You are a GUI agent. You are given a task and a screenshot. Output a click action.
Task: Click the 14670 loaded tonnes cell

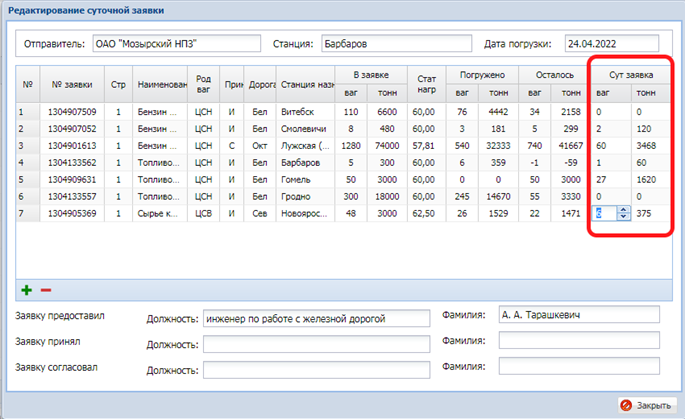(x=498, y=197)
